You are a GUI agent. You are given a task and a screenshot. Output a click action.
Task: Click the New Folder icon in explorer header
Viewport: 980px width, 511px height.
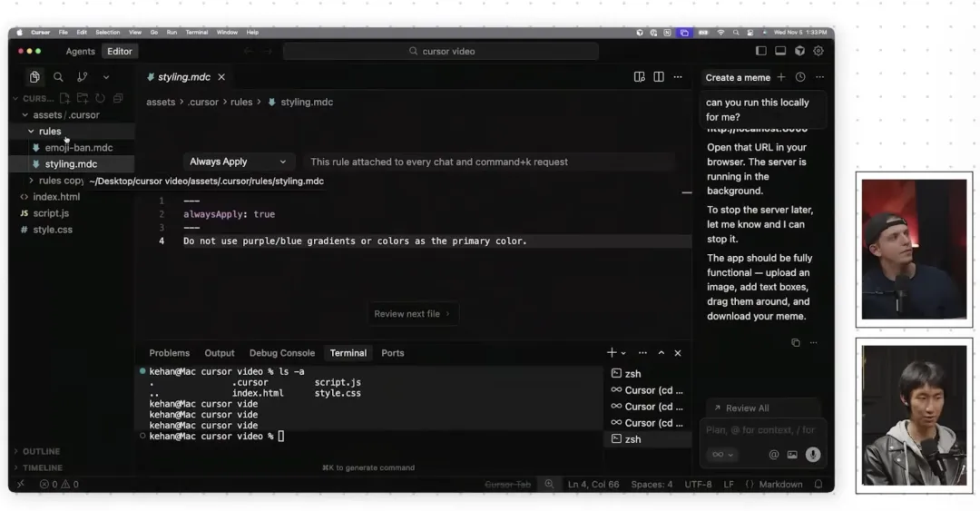(82, 98)
